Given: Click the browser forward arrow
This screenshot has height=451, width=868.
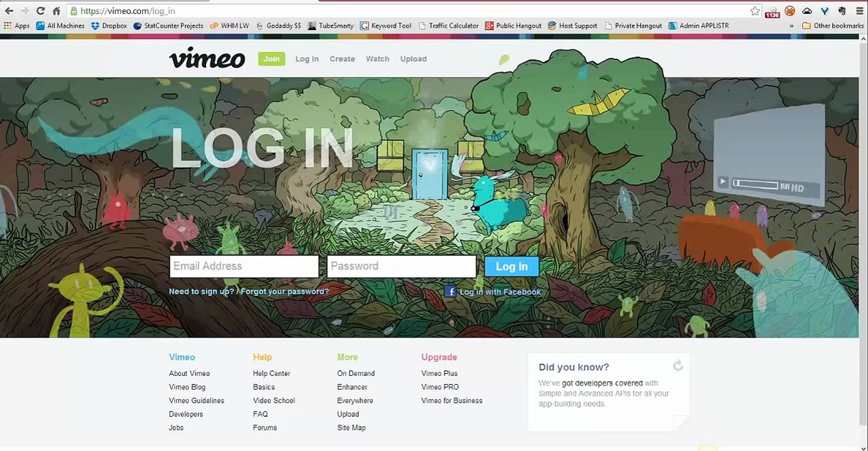Looking at the screenshot, I should (25, 11).
